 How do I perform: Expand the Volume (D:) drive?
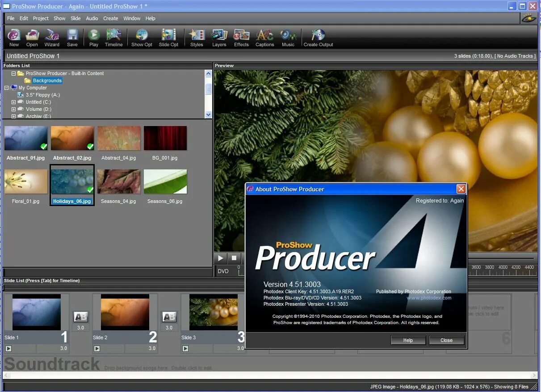[13, 109]
